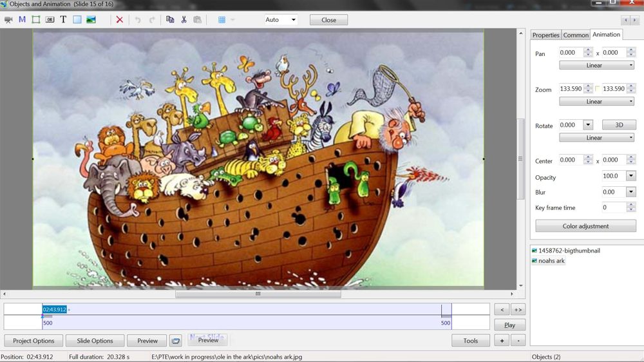Add a rectangle object from toolbar
This screenshot has width=644, height=362.
77,20
